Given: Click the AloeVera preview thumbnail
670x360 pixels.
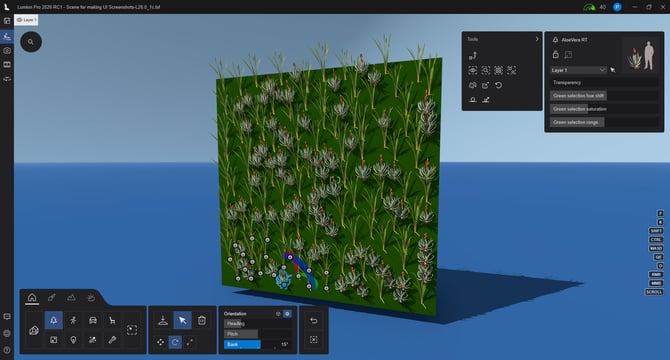Looking at the screenshot, I should click(x=640, y=55).
